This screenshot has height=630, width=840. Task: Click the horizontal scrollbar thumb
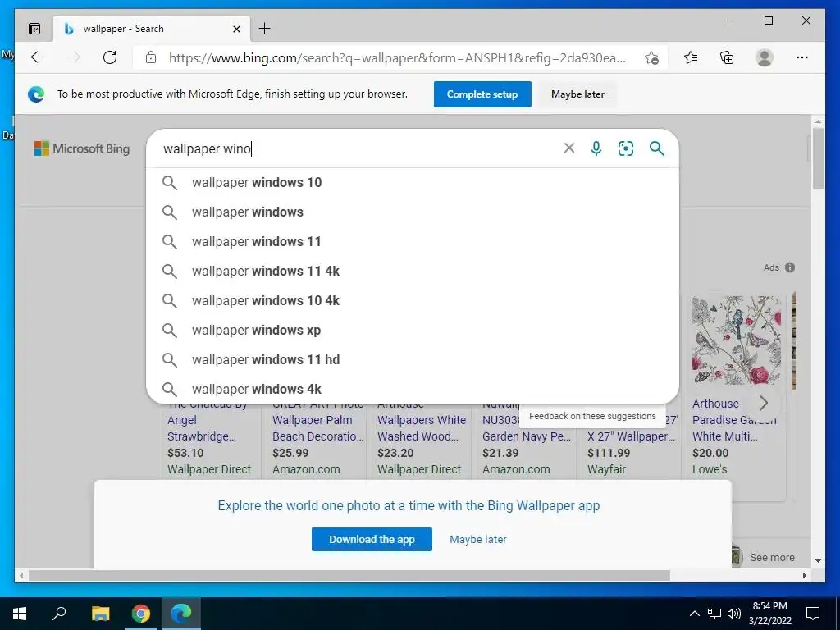(x=349, y=575)
